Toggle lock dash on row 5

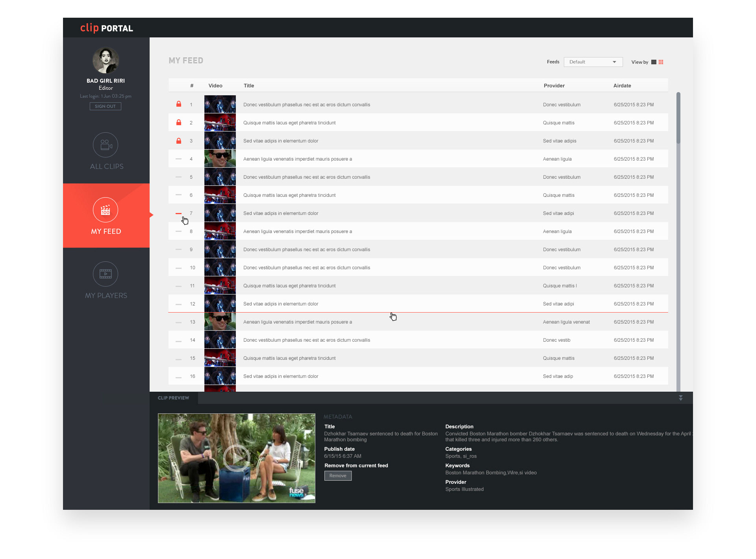pos(179,177)
